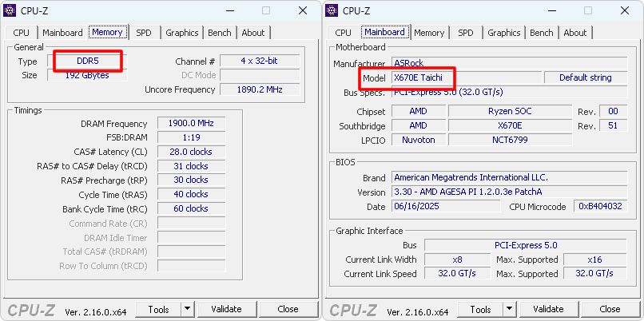
Task: Switch to Memory tab in right window
Action: [429, 33]
